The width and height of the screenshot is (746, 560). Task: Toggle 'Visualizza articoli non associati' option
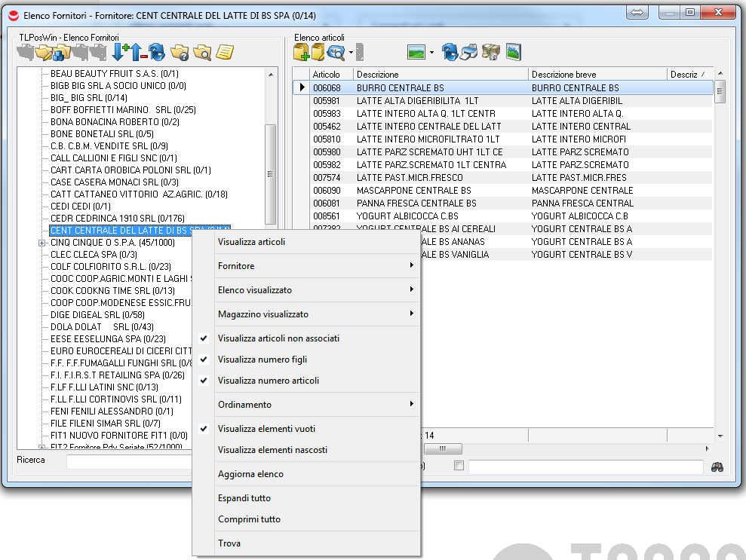tap(278, 338)
